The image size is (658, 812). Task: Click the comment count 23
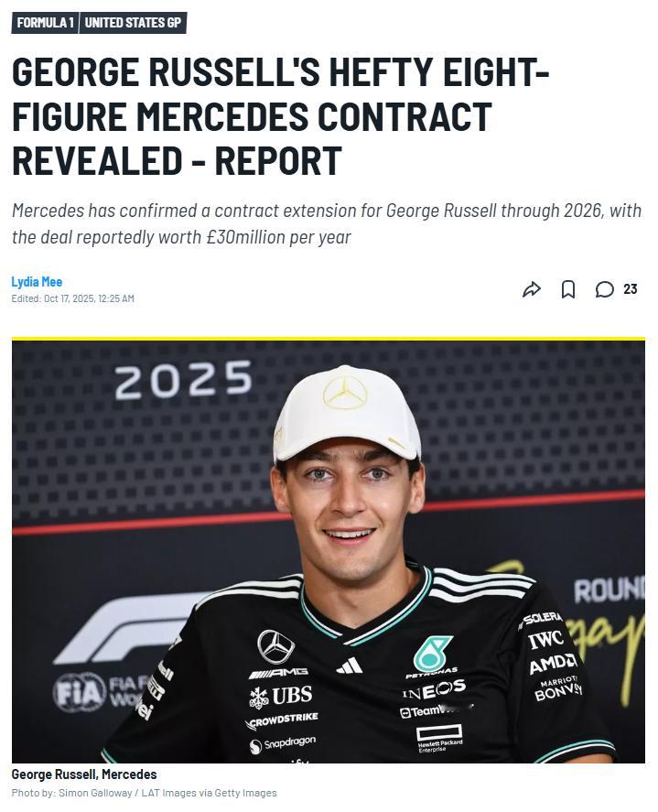631,289
